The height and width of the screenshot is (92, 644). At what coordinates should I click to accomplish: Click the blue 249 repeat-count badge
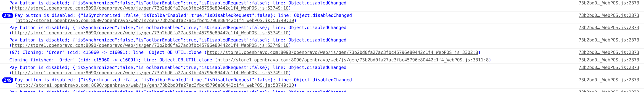[x=8, y=80]
